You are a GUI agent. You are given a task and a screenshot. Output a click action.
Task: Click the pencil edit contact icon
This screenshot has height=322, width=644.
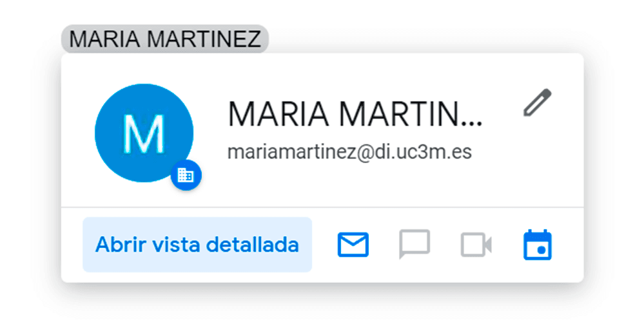(x=537, y=102)
